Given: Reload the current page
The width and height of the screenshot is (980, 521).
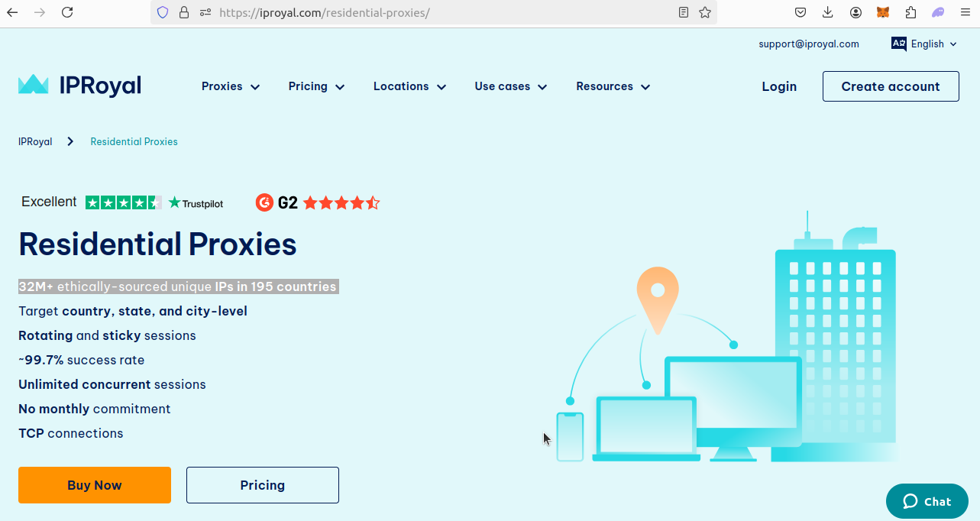Looking at the screenshot, I should pyautogui.click(x=67, y=12).
